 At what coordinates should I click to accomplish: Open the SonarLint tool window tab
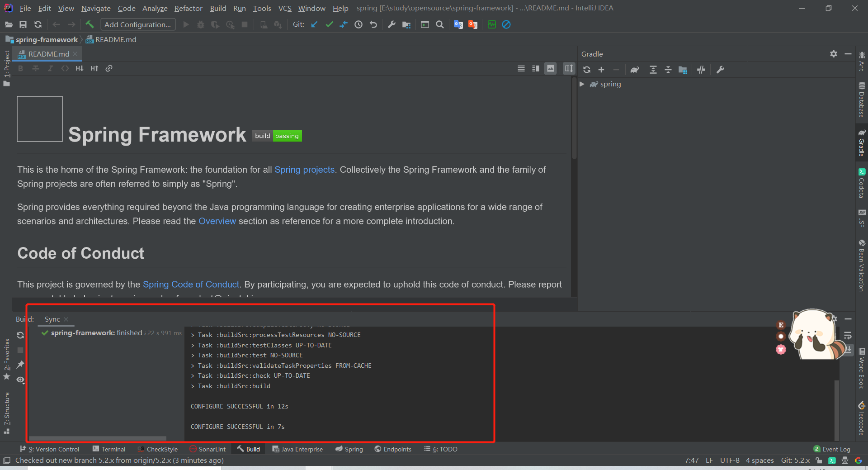click(208, 449)
